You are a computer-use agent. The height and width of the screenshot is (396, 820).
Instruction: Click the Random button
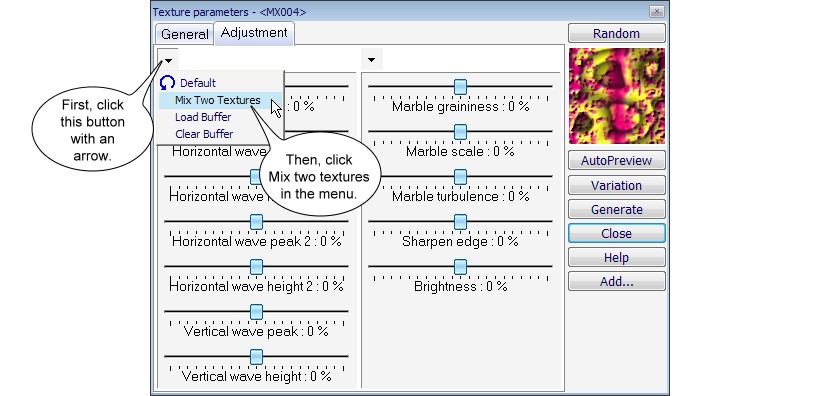click(x=617, y=33)
